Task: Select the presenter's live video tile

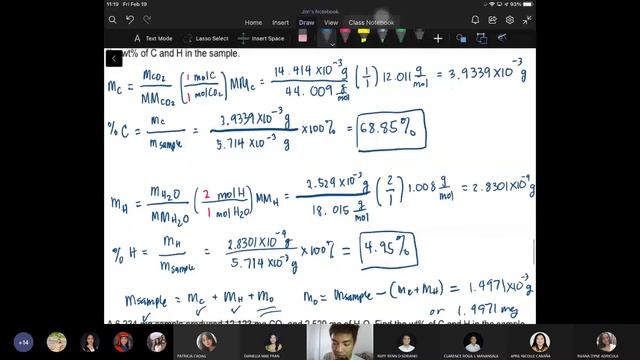Action: coord(340,342)
